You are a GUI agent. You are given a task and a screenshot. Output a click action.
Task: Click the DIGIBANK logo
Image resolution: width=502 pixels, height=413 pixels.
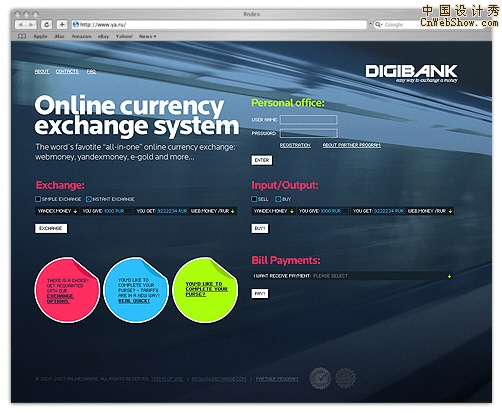click(x=412, y=73)
